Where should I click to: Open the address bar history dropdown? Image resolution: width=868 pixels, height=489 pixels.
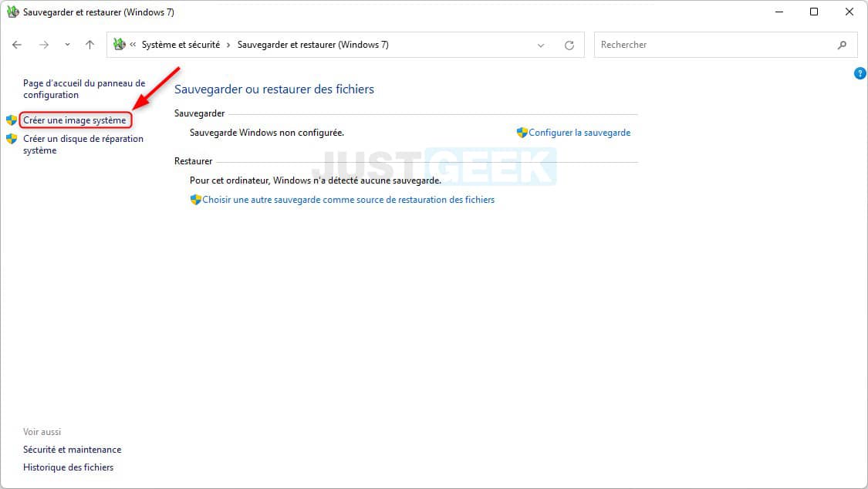coord(541,46)
